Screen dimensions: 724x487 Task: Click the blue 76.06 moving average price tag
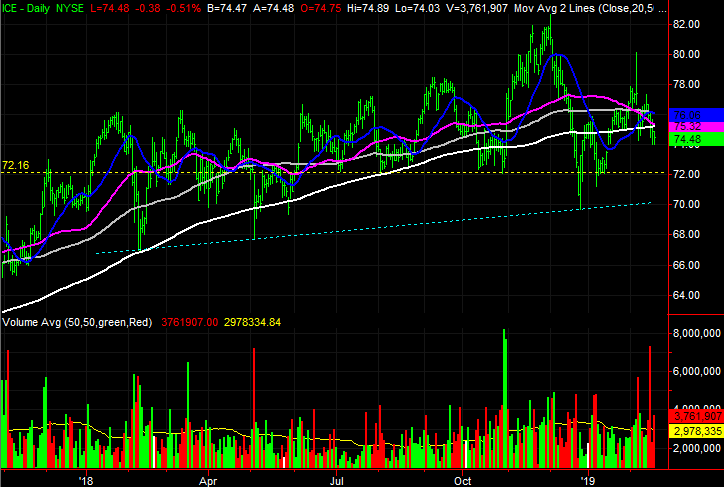coord(696,115)
